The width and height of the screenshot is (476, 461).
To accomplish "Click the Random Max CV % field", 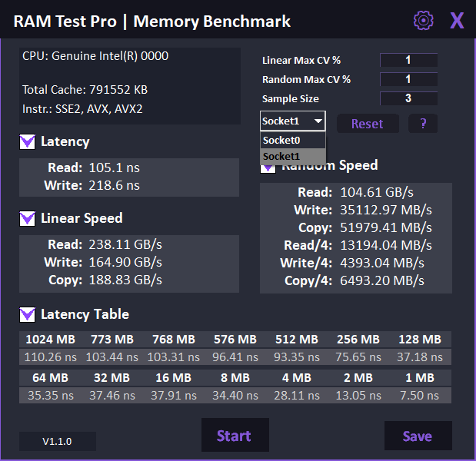I will click(x=408, y=79).
